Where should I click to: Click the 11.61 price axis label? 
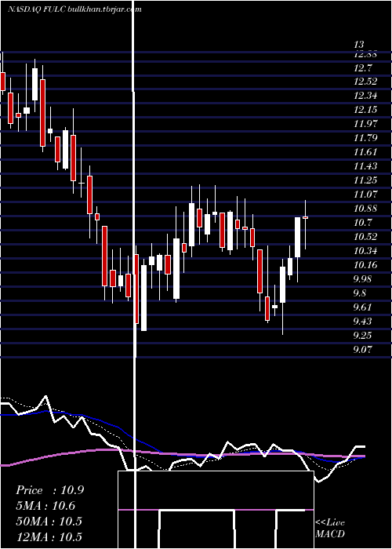[x=365, y=152]
